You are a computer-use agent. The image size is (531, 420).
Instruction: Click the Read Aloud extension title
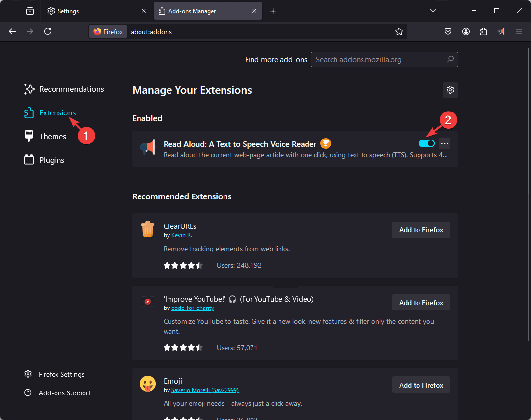[240, 144]
